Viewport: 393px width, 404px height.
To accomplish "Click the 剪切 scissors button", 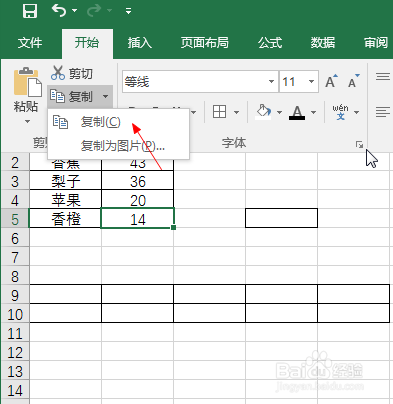I will coord(72,73).
